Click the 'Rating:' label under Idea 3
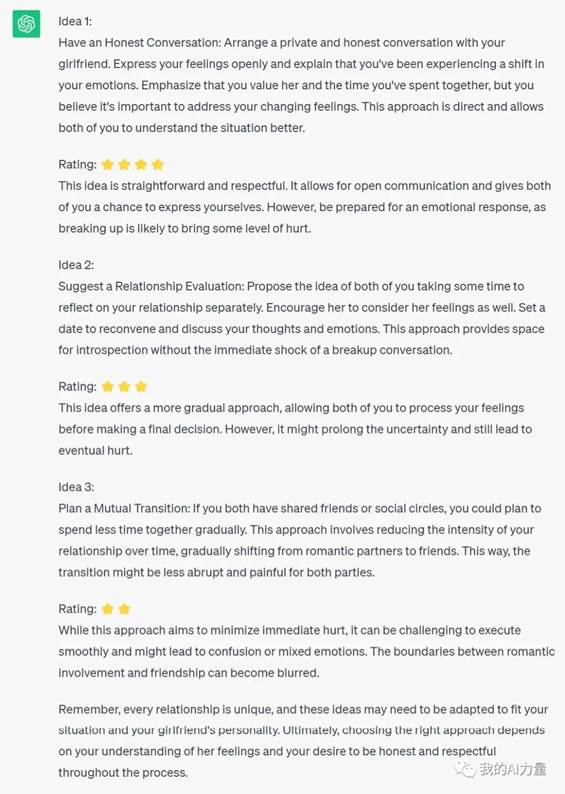The height and width of the screenshot is (794, 565). [x=77, y=609]
